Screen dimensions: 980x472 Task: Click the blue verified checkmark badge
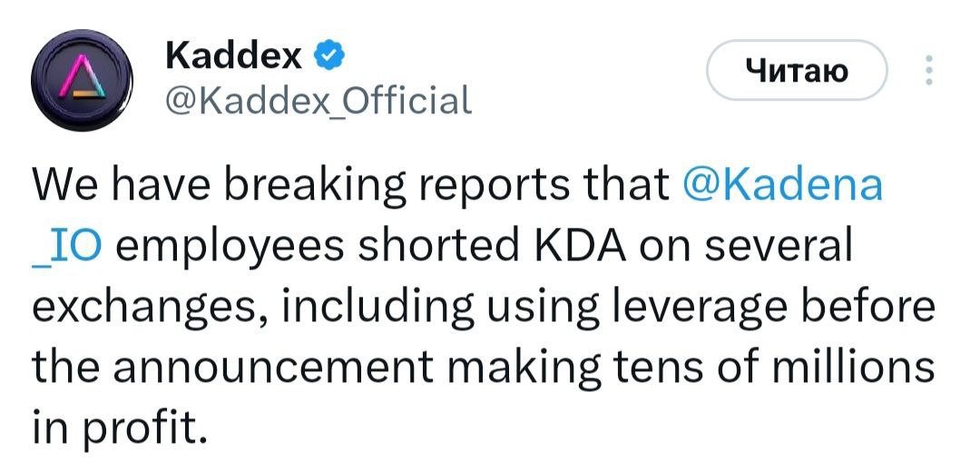point(328,56)
